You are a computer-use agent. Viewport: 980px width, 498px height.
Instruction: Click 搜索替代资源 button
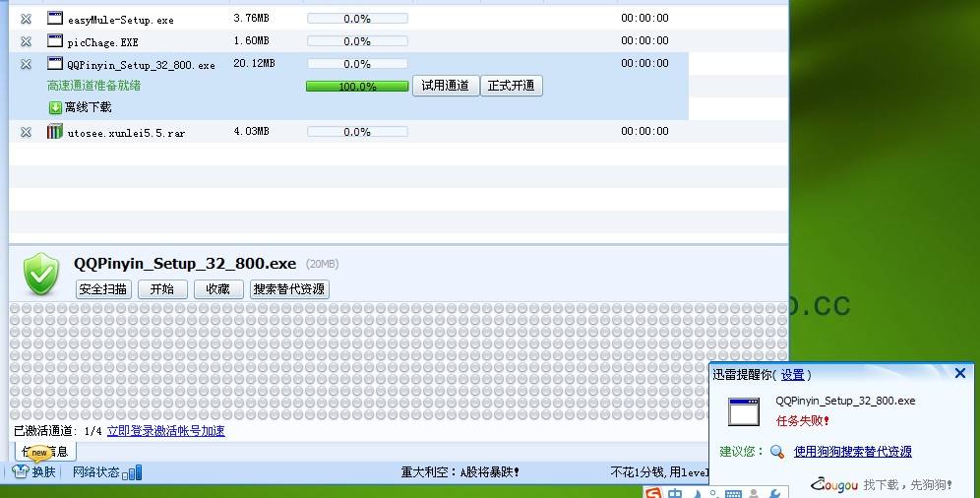point(289,289)
